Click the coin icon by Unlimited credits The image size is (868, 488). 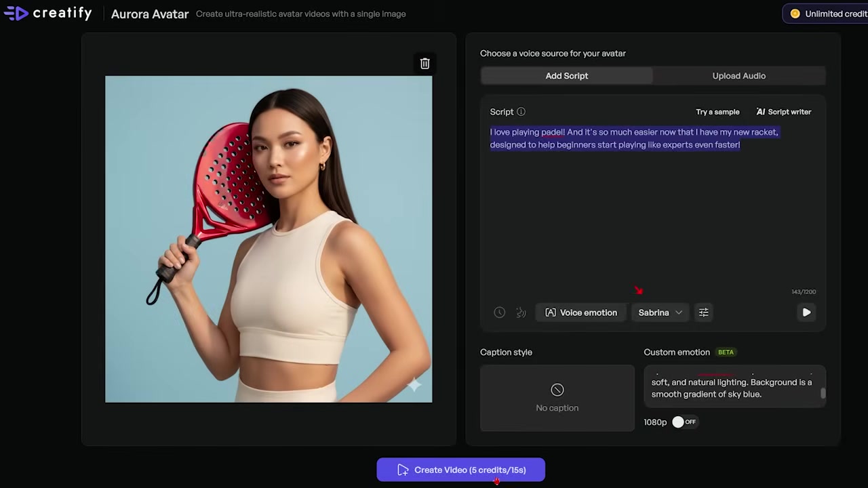(795, 14)
